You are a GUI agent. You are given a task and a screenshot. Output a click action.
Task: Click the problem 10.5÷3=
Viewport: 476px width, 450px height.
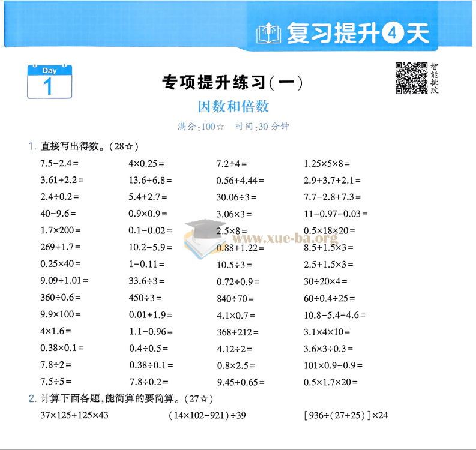pyautogui.click(x=234, y=265)
